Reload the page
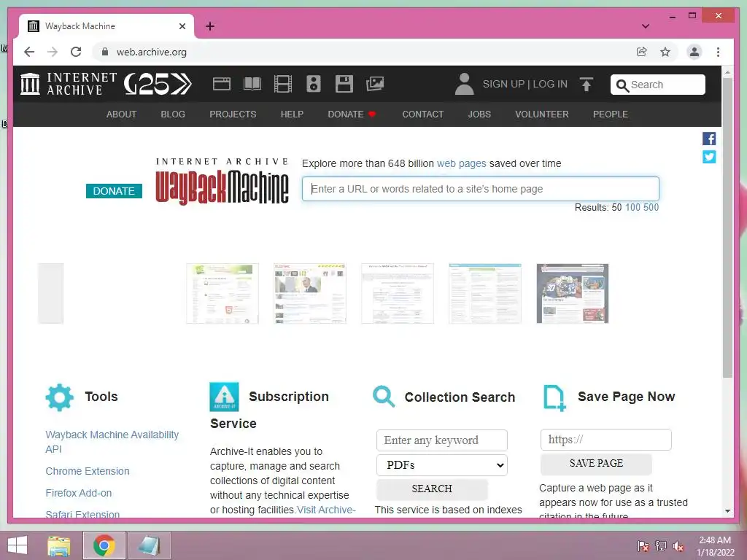747x560 pixels. [76, 52]
